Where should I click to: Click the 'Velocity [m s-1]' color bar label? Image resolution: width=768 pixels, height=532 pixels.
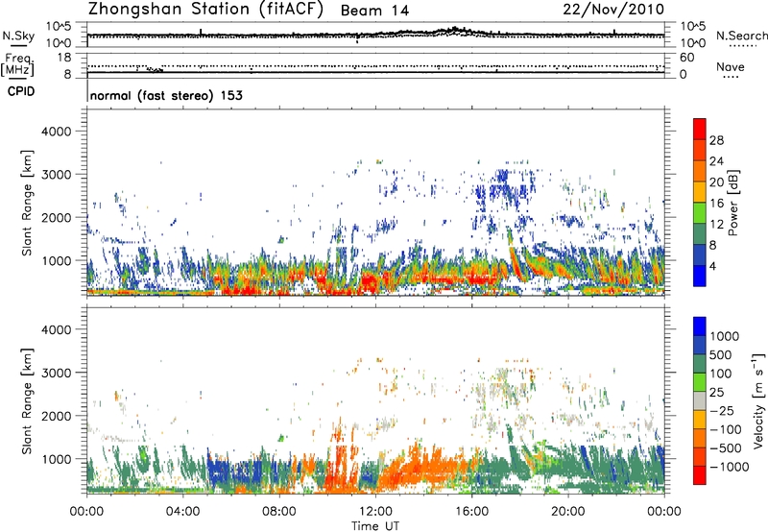pos(758,400)
